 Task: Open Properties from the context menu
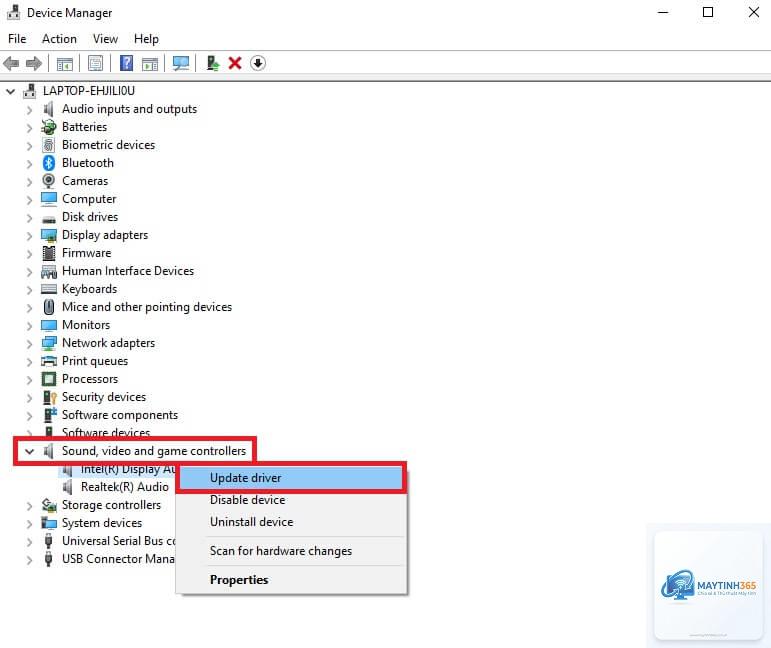tap(291, 580)
